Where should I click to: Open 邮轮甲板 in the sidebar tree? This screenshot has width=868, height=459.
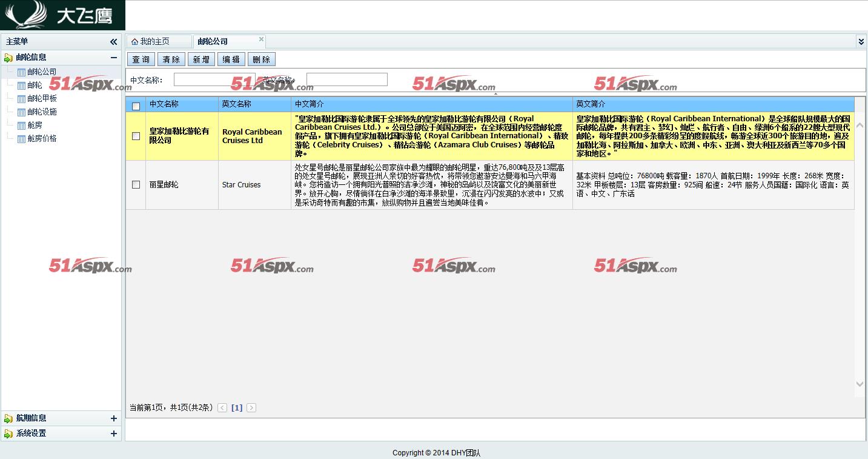[x=42, y=99]
